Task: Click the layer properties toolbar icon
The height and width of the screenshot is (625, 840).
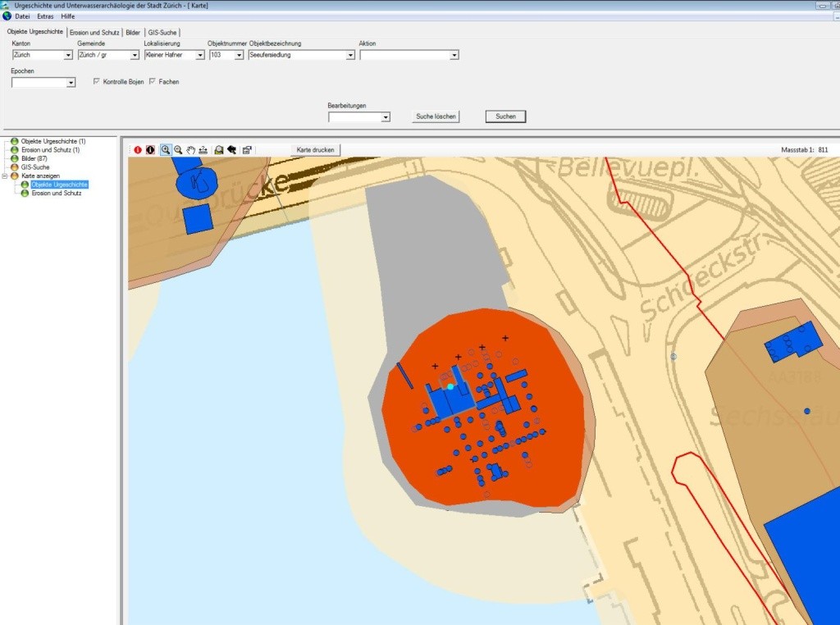Action: pyautogui.click(x=247, y=150)
